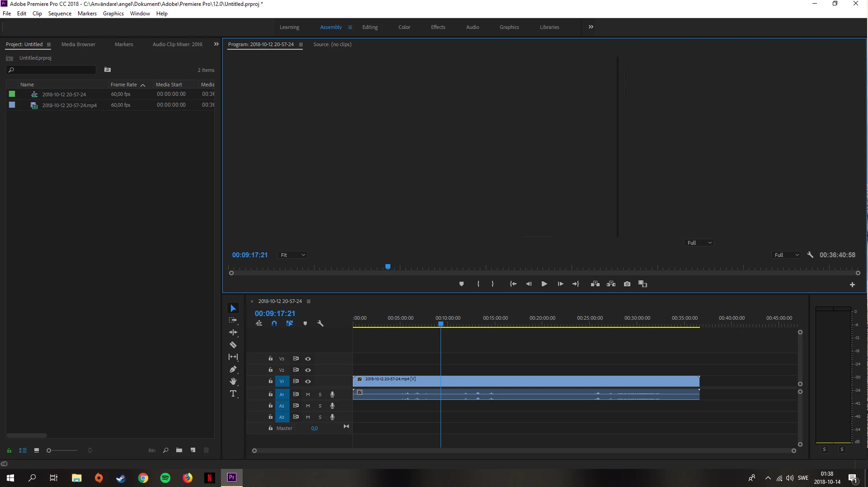Toggle nest-or-individual-clips insert mode
This screenshot has width=868, height=487.
259,323
